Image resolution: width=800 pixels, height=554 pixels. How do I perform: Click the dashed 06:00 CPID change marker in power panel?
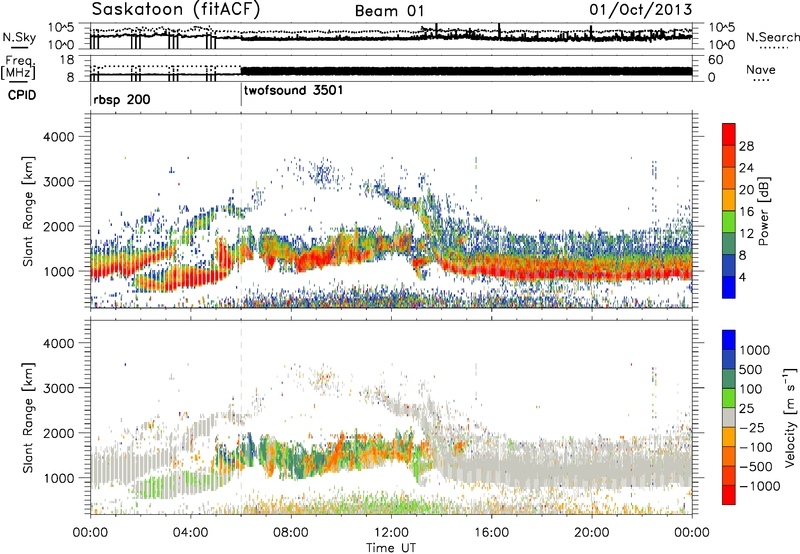click(241, 211)
